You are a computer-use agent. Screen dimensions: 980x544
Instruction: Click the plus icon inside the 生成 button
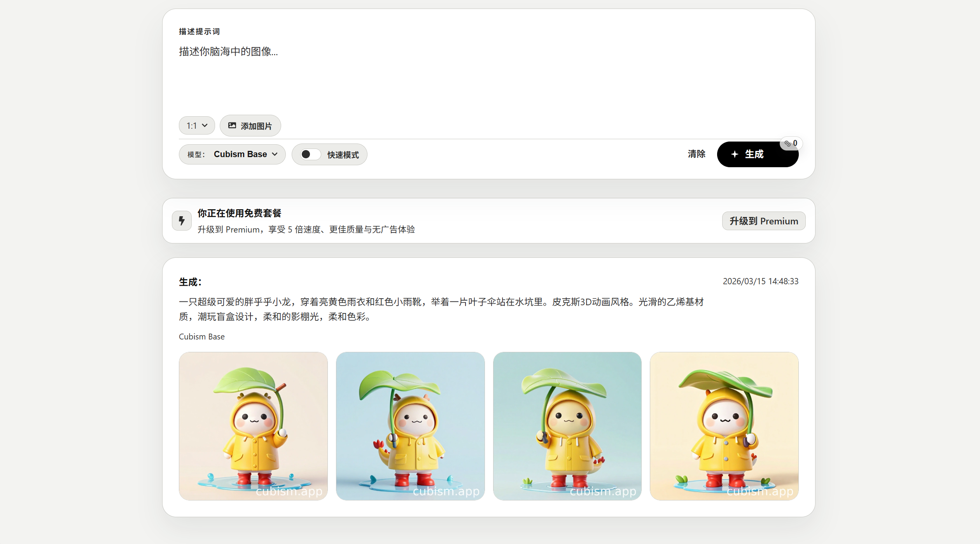(x=735, y=154)
